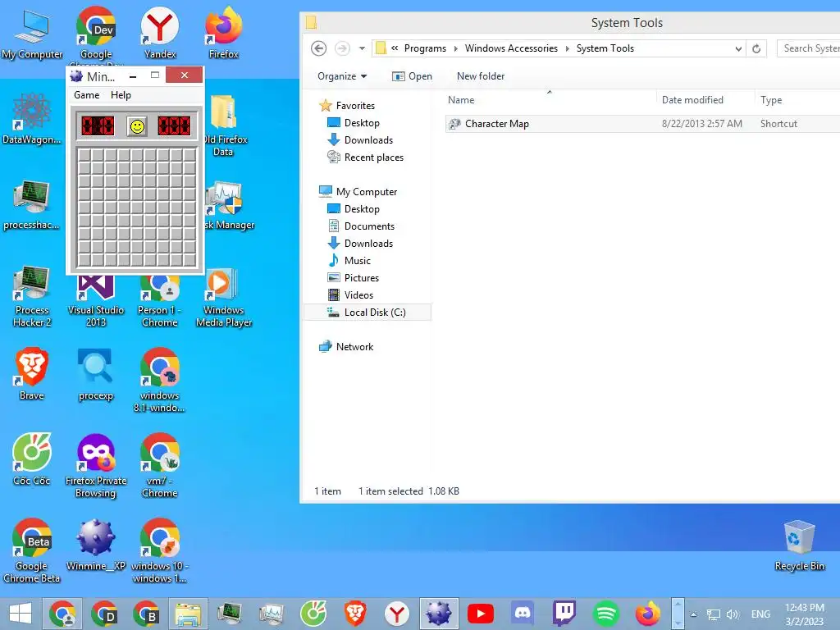Open the My Computer desktop icon
This screenshot has width=840, height=630.
tap(32, 34)
